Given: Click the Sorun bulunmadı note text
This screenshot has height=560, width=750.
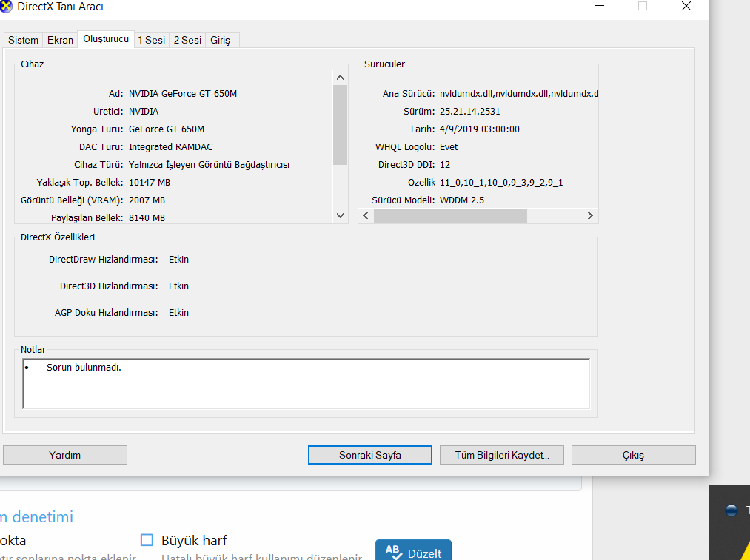Looking at the screenshot, I should click(x=84, y=368).
